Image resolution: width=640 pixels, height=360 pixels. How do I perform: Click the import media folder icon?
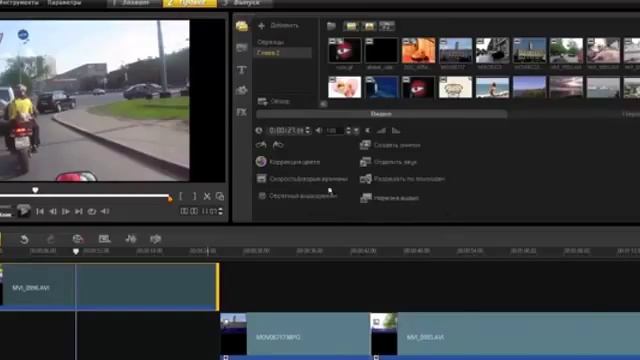pos(331,26)
